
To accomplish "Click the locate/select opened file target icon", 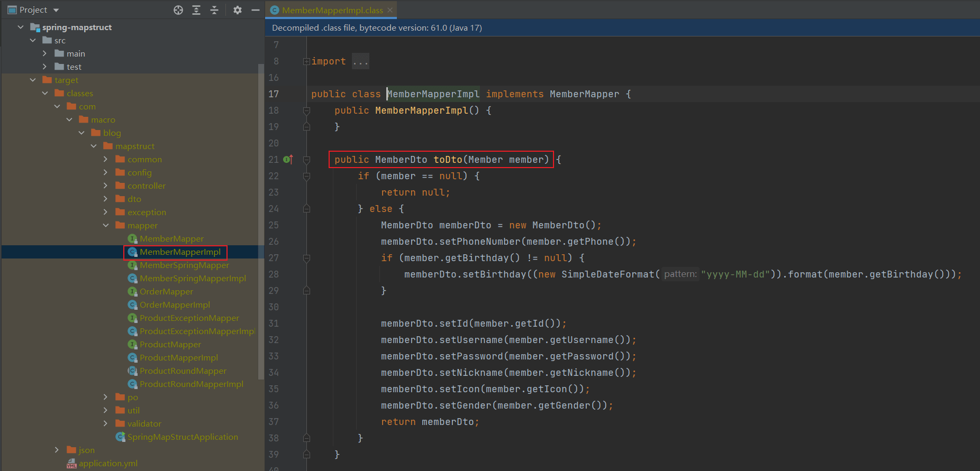I will pos(178,10).
